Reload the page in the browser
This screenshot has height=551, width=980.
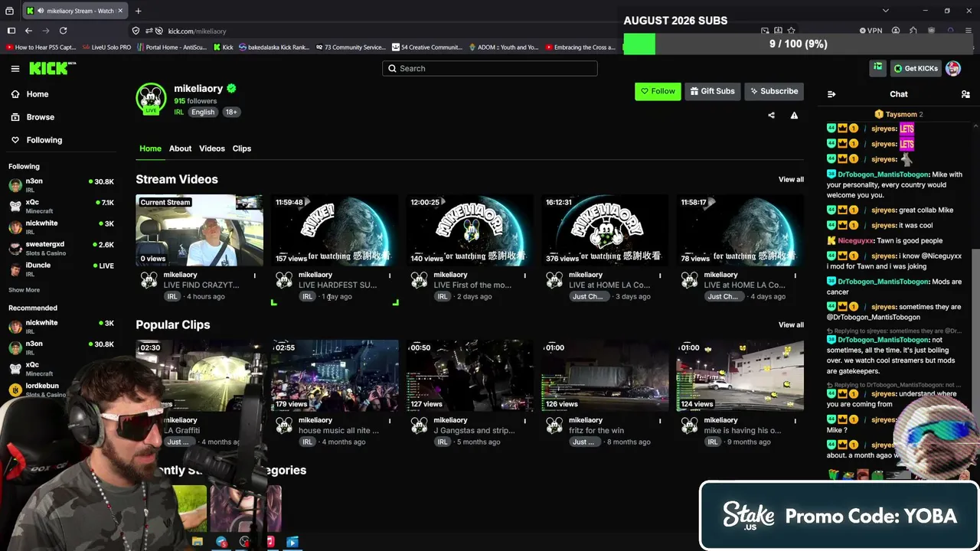63,31
